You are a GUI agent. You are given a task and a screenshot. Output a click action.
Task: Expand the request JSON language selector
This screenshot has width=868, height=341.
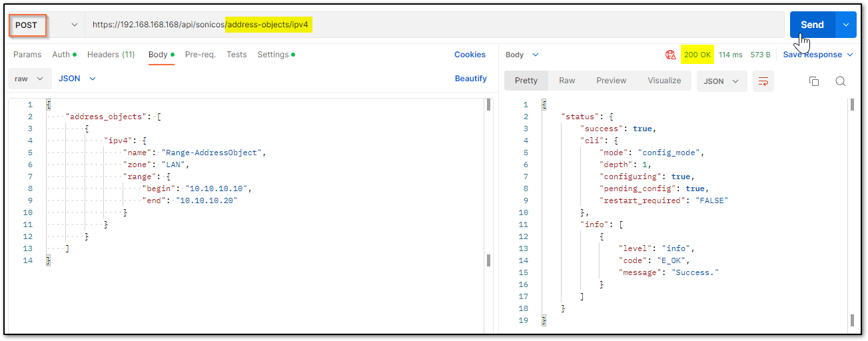pos(77,79)
